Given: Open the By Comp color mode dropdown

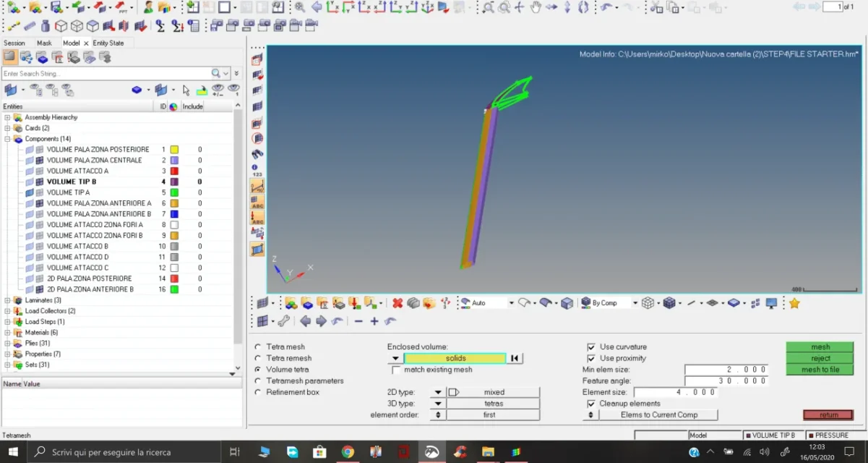Looking at the screenshot, I should point(635,303).
